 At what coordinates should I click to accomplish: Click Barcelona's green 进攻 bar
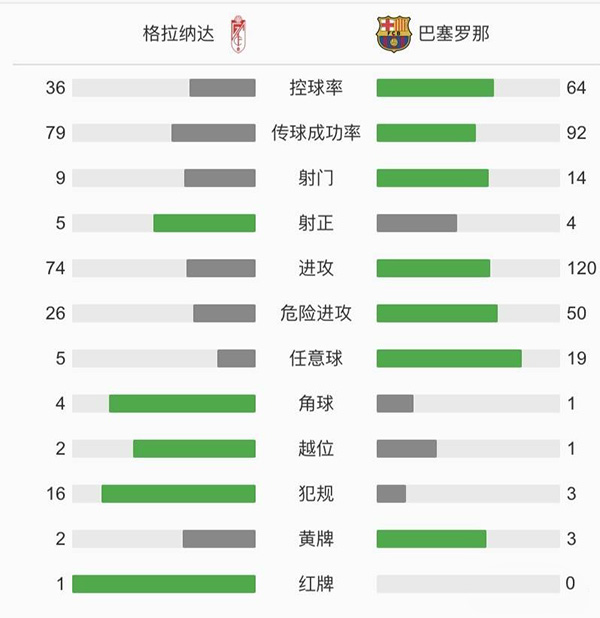point(433,268)
